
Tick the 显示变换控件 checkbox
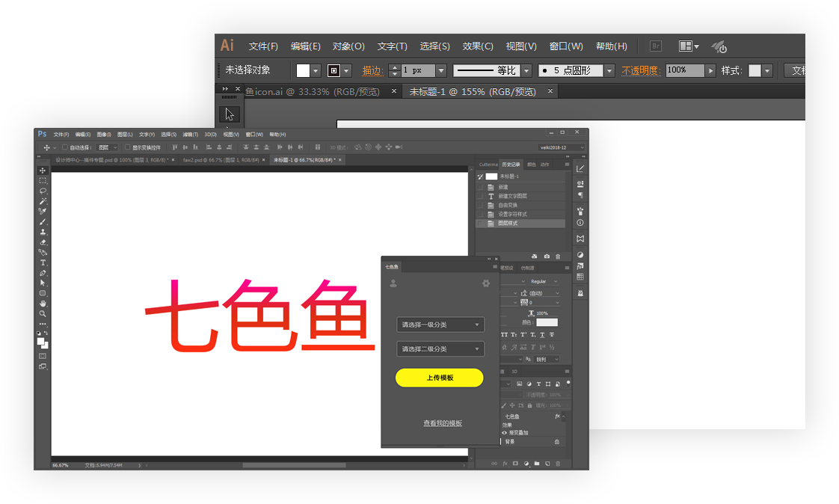[127, 147]
